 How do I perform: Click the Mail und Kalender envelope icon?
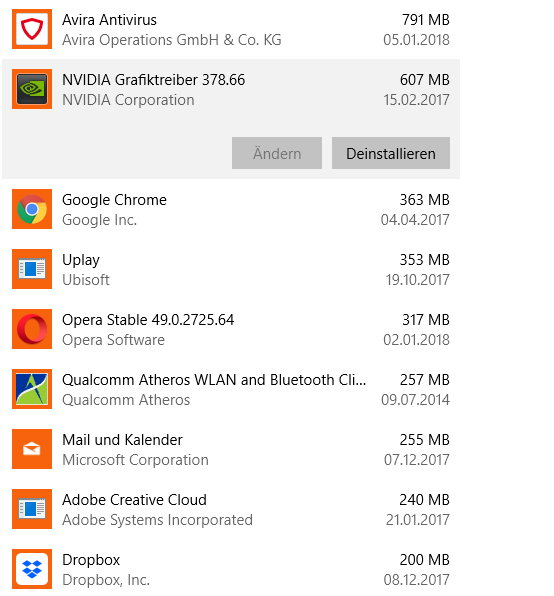coord(32,449)
